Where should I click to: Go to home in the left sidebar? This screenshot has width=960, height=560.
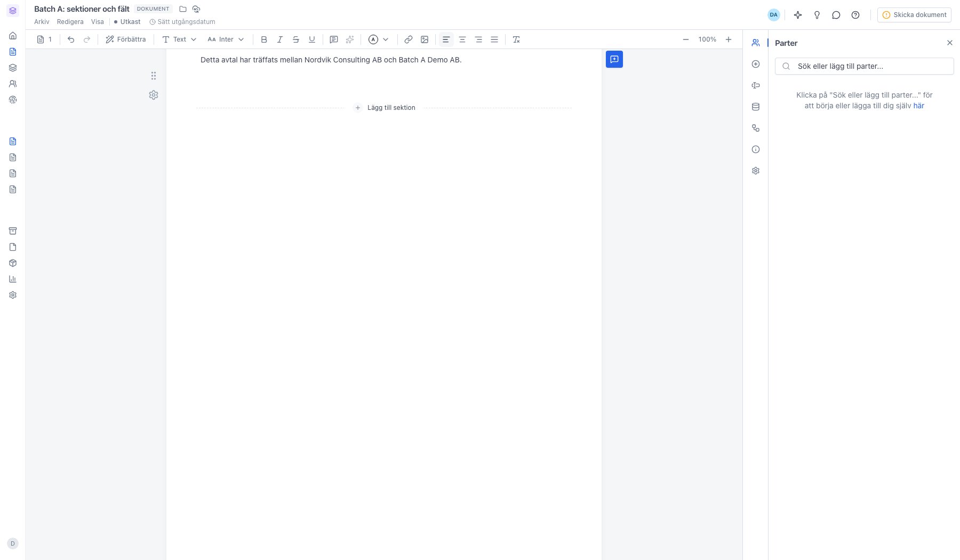(13, 36)
